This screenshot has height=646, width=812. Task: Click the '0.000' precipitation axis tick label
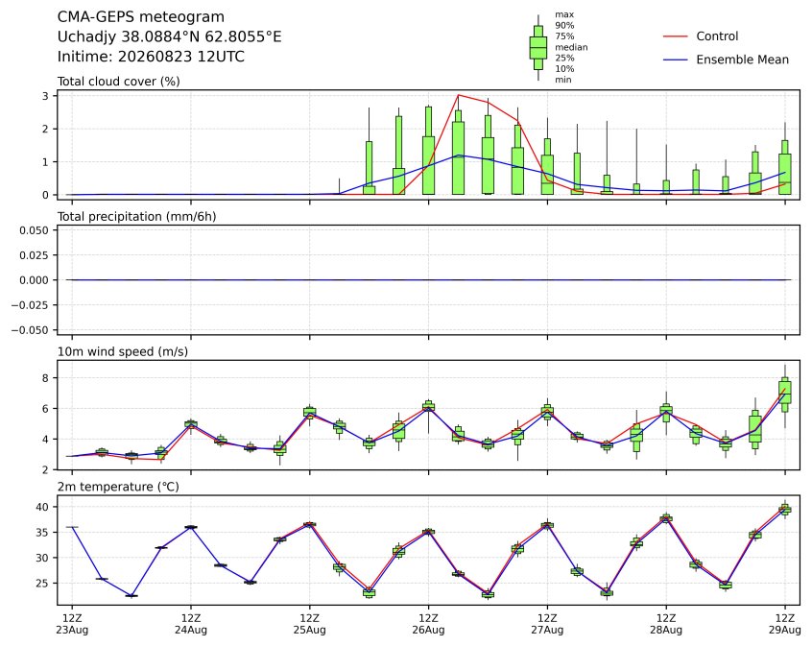(x=35, y=280)
